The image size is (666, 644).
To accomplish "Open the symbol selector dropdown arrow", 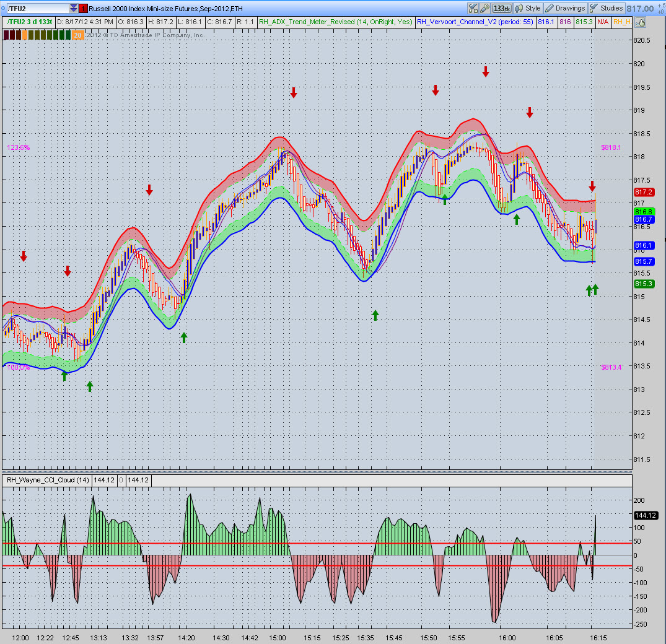I will click(74, 9).
